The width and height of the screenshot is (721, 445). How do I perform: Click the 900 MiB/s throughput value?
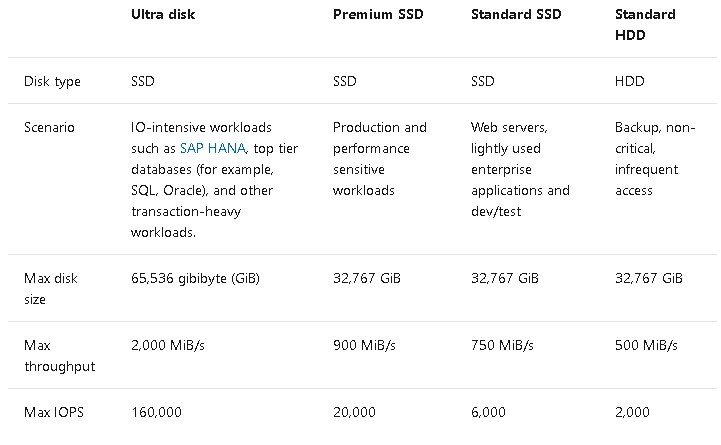(x=364, y=345)
